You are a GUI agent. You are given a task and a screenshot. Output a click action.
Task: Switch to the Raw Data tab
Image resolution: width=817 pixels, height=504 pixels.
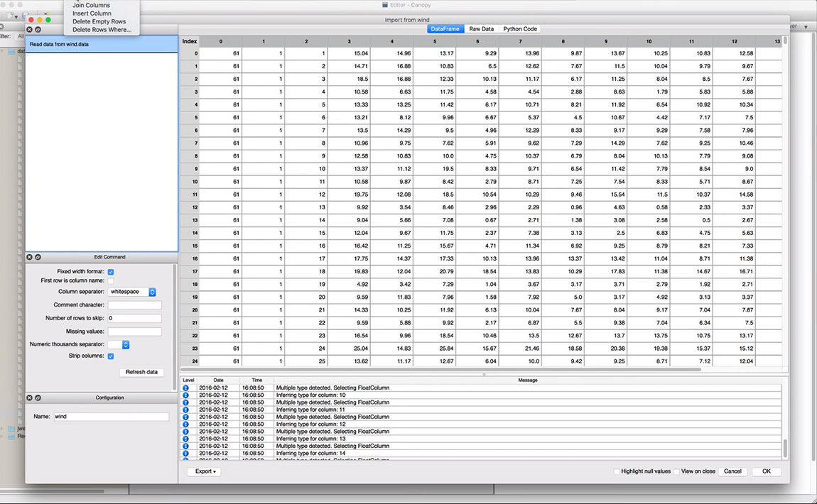482,29
